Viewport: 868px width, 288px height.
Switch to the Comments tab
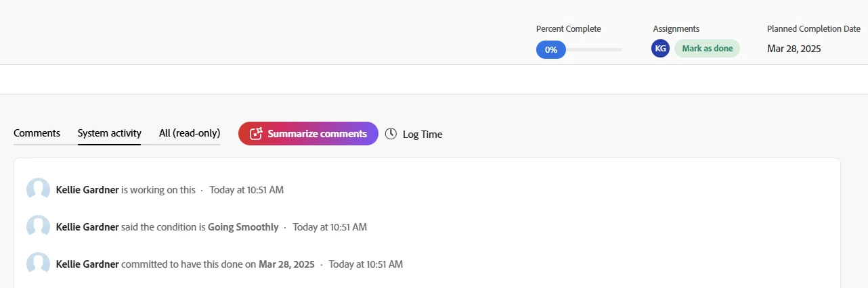(x=37, y=133)
